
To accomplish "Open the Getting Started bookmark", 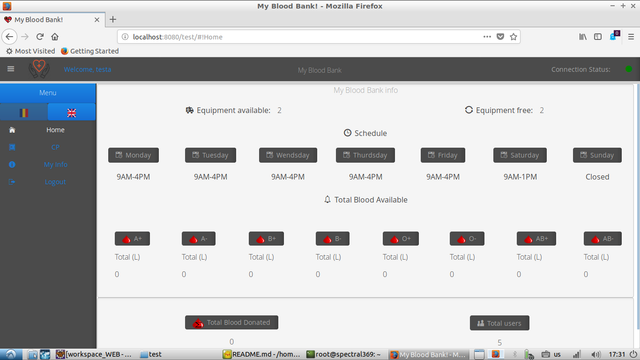I will [90, 51].
